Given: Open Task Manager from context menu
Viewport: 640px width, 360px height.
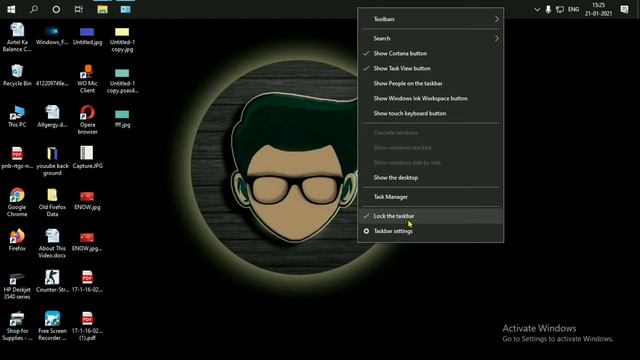Looking at the screenshot, I should (x=431, y=197).
